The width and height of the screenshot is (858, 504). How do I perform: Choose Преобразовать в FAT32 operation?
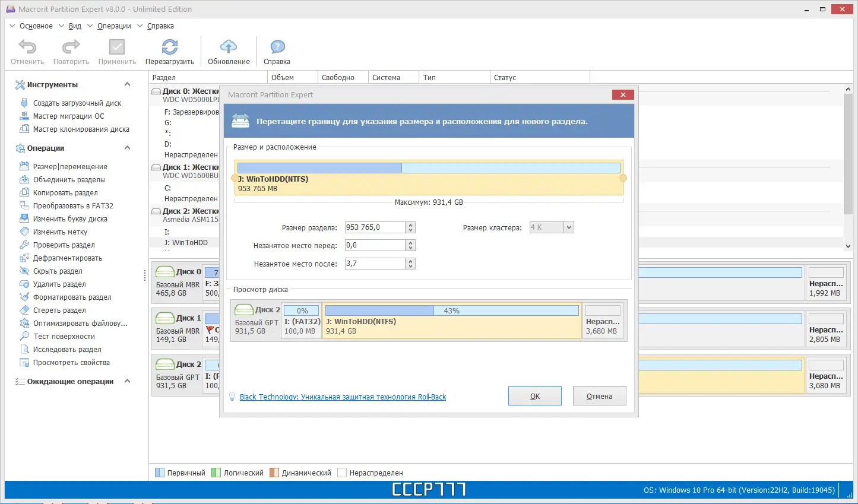click(x=73, y=206)
